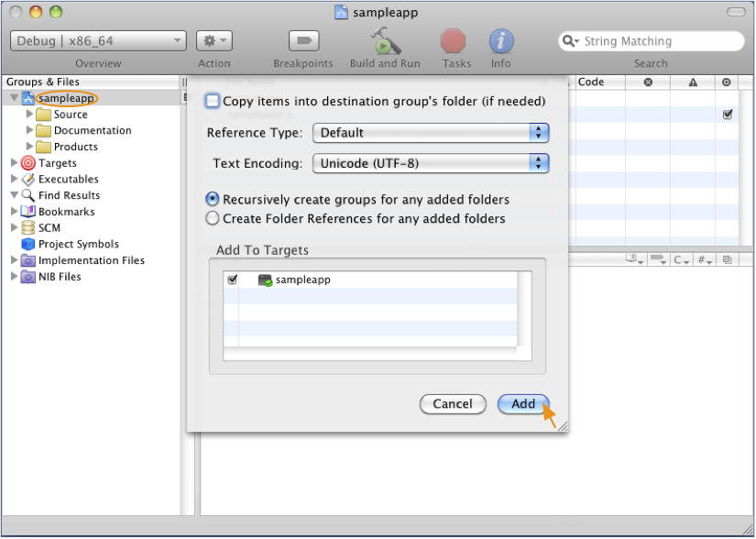Click the errors column header icon
The image size is (756, 539).
[648, 82]
